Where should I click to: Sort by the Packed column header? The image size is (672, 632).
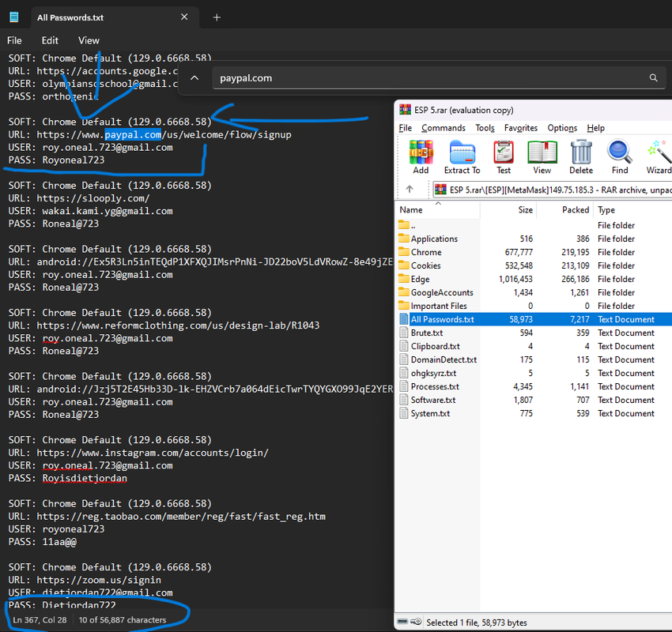click(564, 209)
